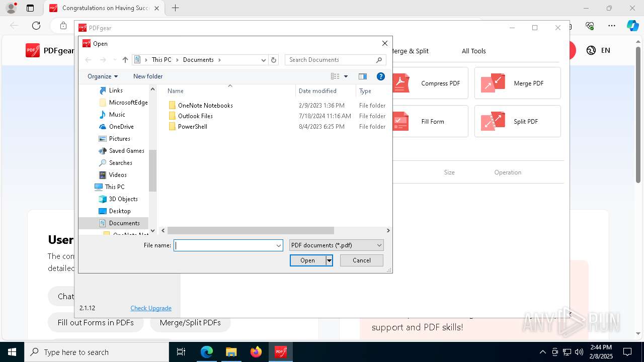This screenshot has height=362, width=644.
Task: Click the search magnifier in Search Documents
Action: click(379, 60)
